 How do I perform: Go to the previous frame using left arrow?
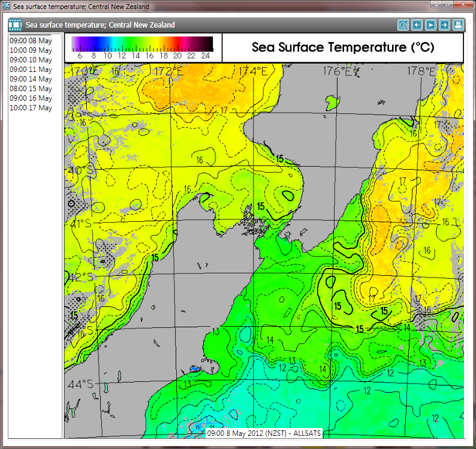click(417, 25)
